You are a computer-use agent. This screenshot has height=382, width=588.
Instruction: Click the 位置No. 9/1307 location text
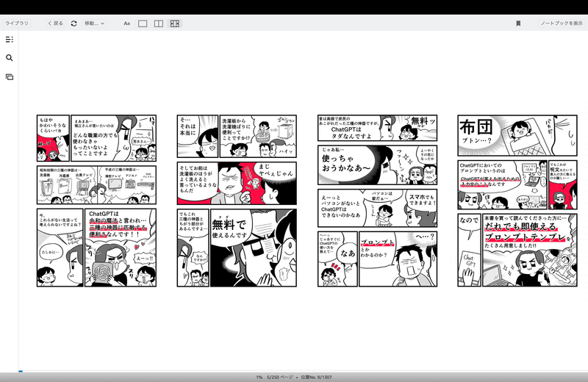[316, 377]
